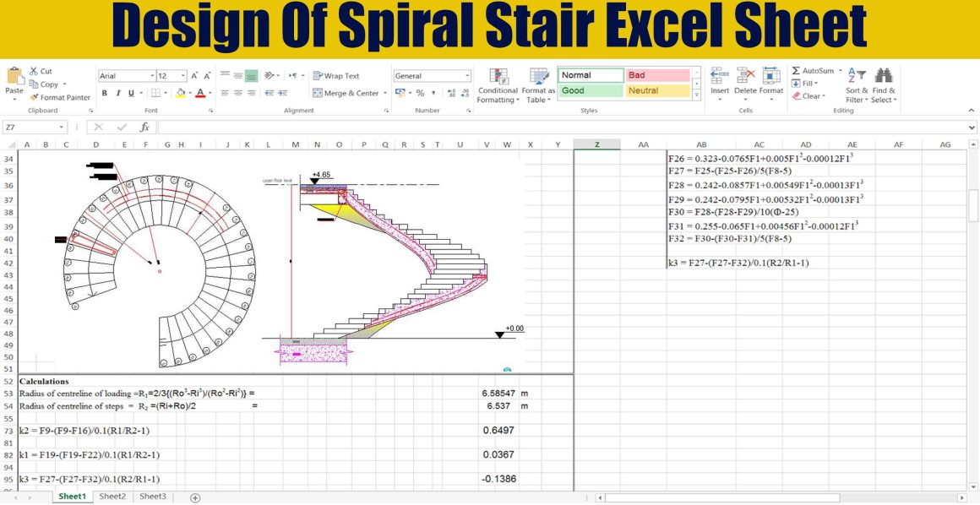Switch to Sheet2 tab
This screenshot has width=980, height=505.
pos(112,497)
